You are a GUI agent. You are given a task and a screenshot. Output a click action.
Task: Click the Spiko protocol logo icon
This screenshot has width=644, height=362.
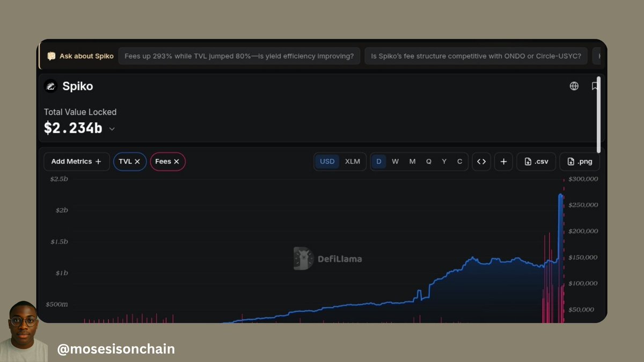[50, 86]
